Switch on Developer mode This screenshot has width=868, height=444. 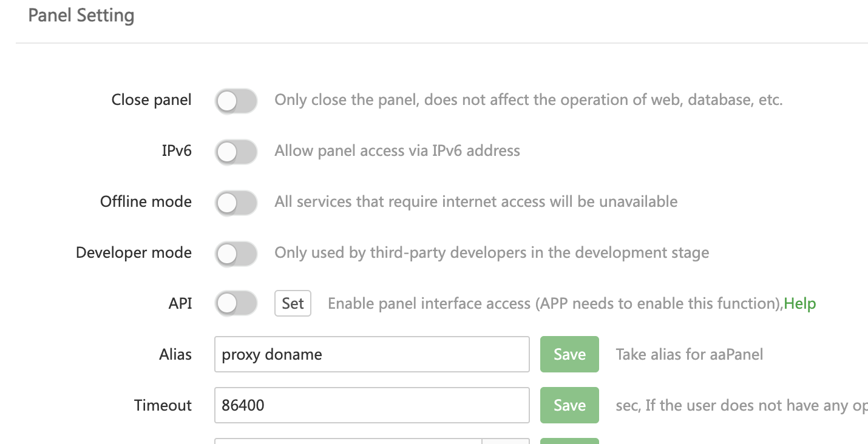[236, 254]
